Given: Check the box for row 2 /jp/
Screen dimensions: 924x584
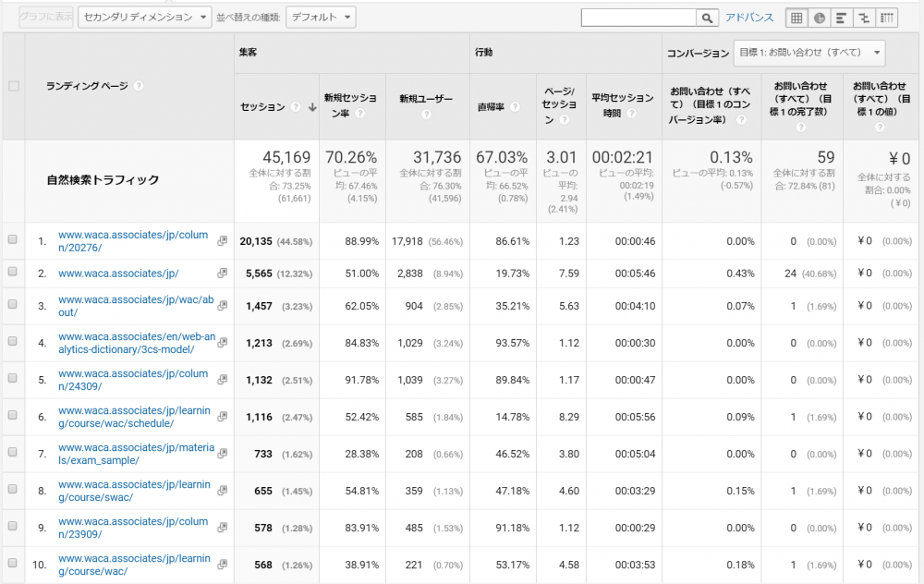Looking at the screenshot, I should (x=13, y=273).
